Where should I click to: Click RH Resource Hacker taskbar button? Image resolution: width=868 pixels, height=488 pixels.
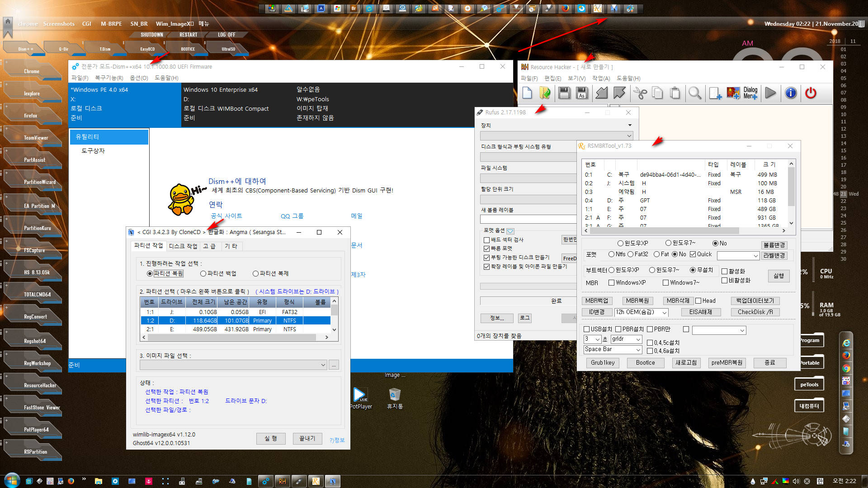(x=282, y=481)
